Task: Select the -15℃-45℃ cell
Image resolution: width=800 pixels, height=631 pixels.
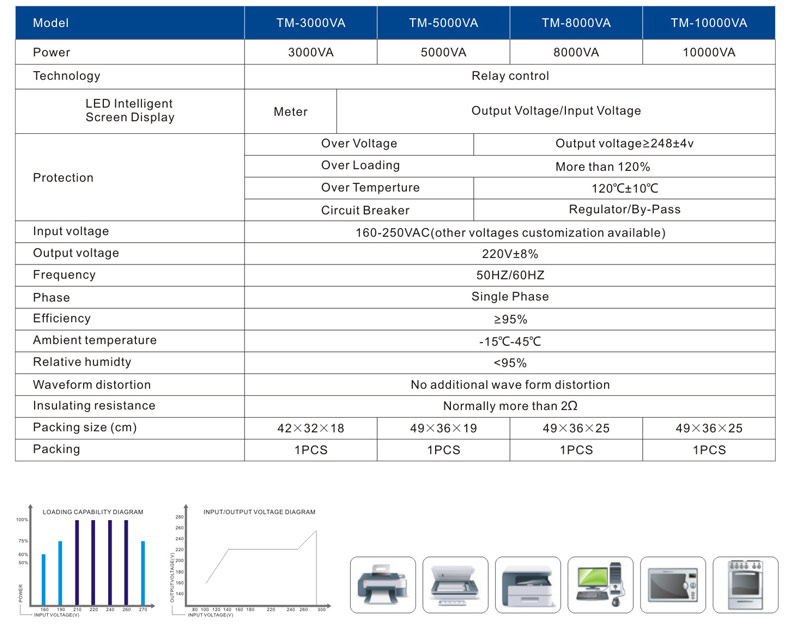Action: pos(510,341)
